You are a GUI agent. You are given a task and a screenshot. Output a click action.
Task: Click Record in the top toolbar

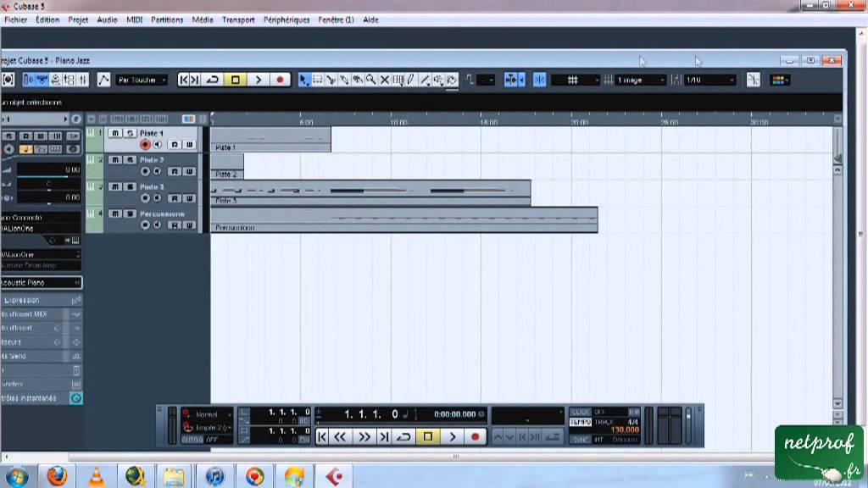pyautogui.click(x=280, y=80)
